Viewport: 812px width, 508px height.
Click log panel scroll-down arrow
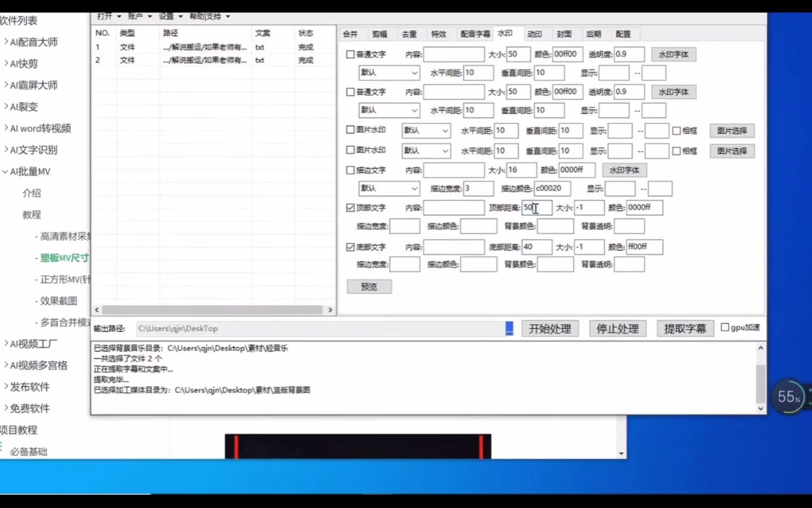pos(761,408)
